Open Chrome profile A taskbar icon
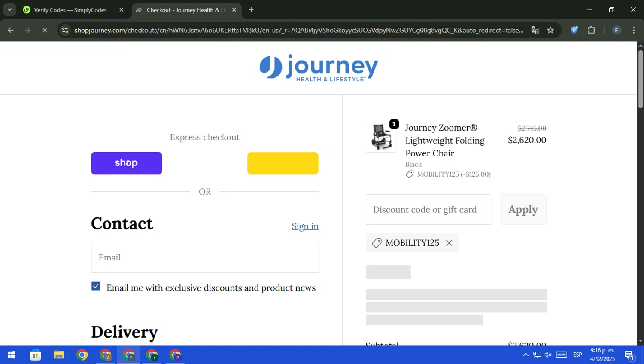Image resolution: width=644 pixels, height=364 pixels. pyautogui.click(x=105, y=355)
